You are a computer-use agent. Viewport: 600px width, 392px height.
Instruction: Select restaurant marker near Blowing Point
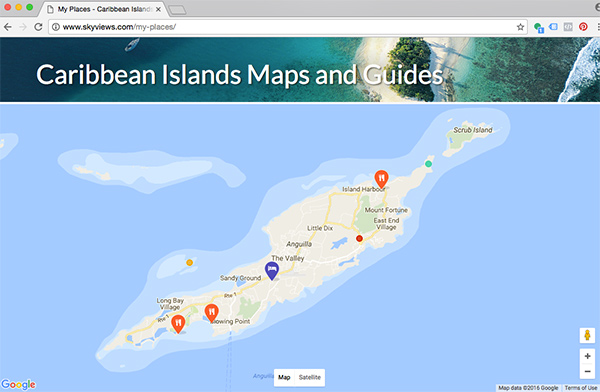point(211,313)
